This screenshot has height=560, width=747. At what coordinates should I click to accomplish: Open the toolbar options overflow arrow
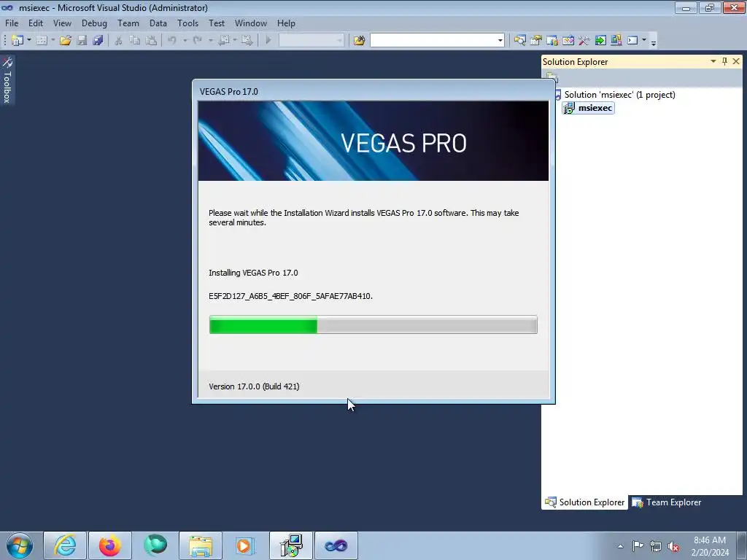coord(654,42)
